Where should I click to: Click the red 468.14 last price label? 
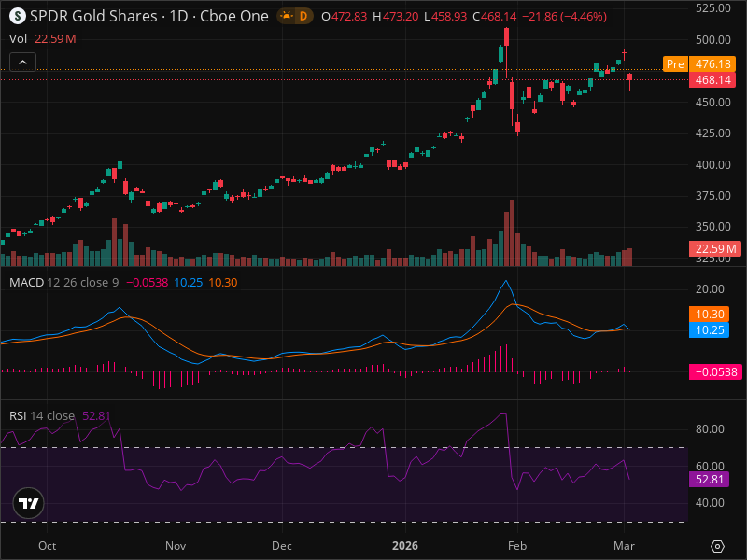[712, 79]
